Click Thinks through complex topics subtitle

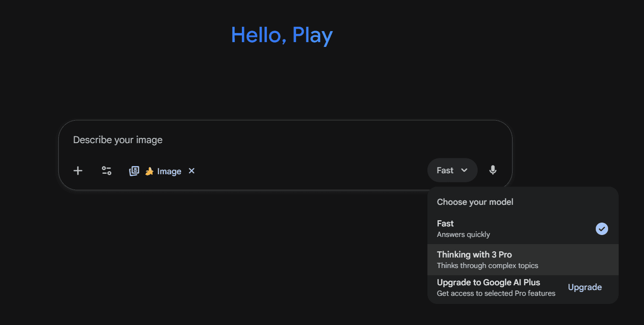pos(487,266)
